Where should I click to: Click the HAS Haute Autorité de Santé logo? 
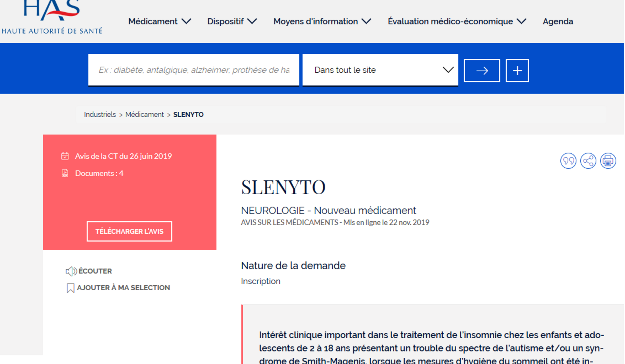(52, 17)
